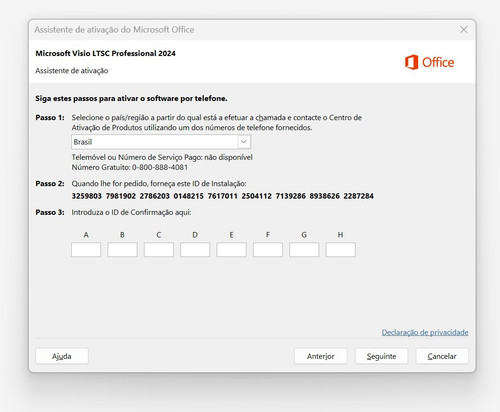Focus confirmation ID field G
This screenshot has width=500, height=412.
[x=304, y=250]
